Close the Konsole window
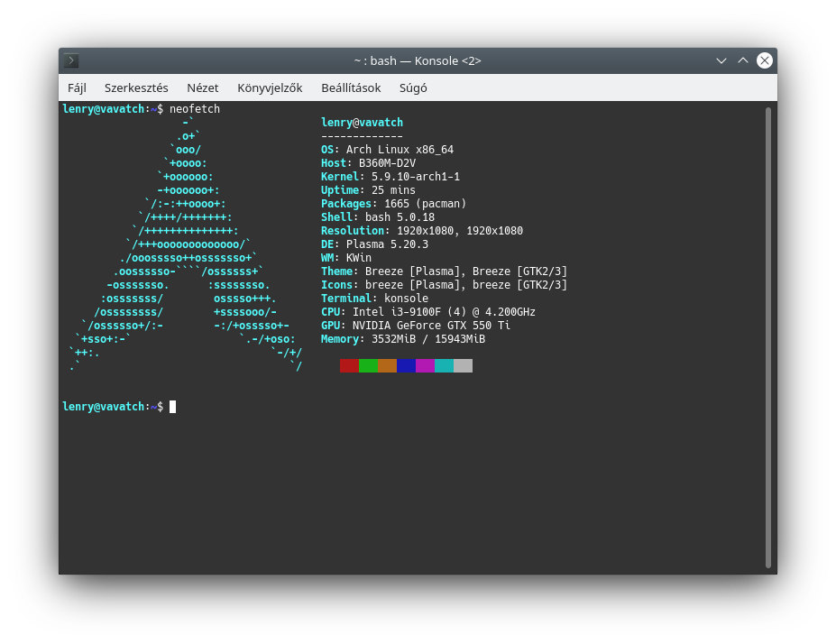This screenshot has height=644, width=836. [x=765, y=60]
